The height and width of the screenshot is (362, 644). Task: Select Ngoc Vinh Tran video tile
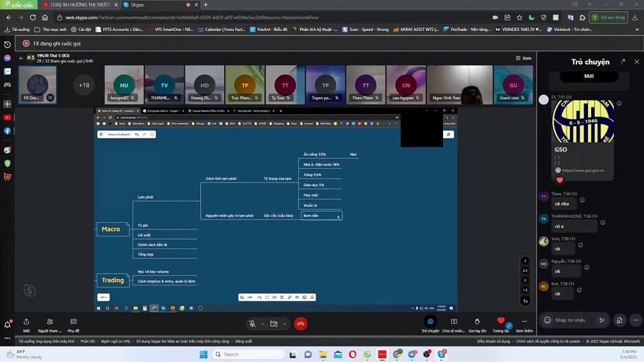point(459,84)
